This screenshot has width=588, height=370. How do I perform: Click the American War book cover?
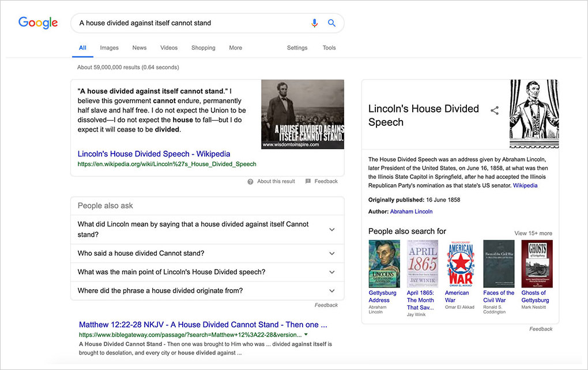[461, 264]
